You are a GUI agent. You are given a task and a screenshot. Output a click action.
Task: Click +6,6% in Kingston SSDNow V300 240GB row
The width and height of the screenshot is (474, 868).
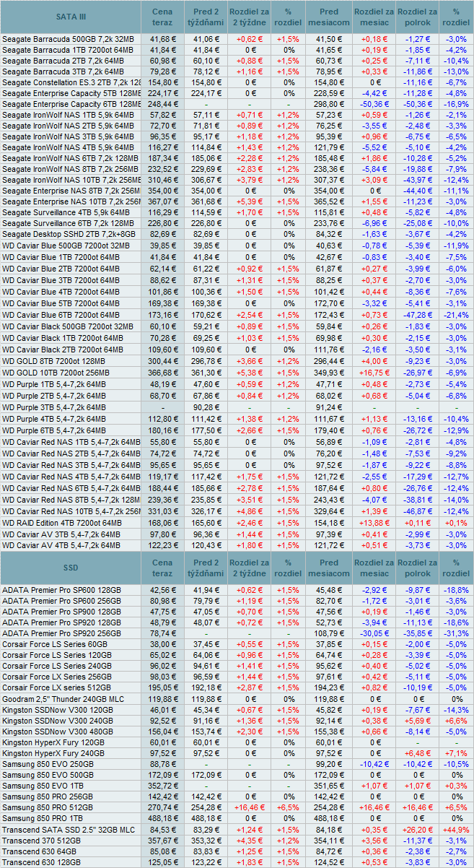(455, 721)
